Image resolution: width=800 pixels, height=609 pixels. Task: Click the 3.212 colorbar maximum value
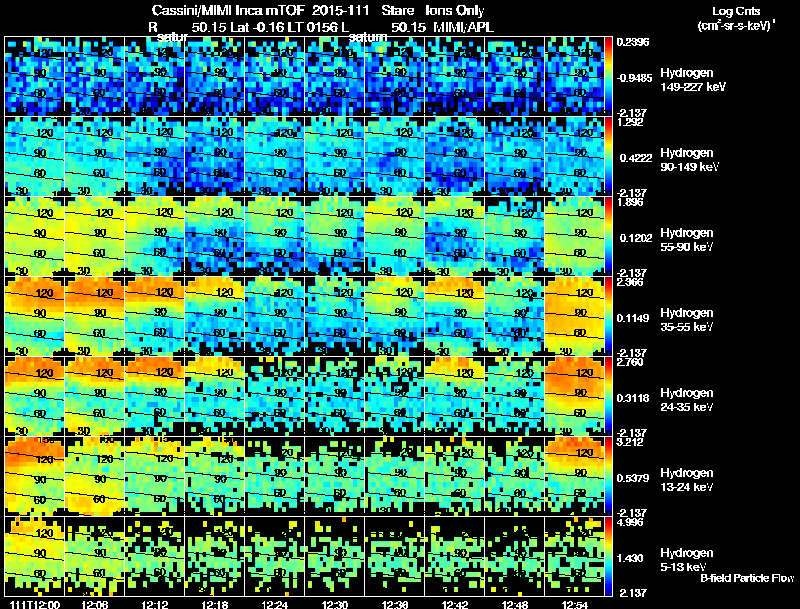(x=630, y=443)
